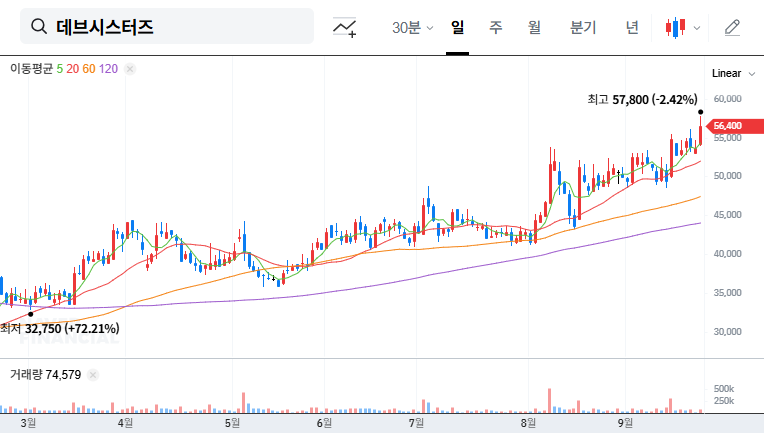The height and width of the screenshot is (433, 764).
Task: Expand the chart type dropdown arrow
Action: click(697, 28)
